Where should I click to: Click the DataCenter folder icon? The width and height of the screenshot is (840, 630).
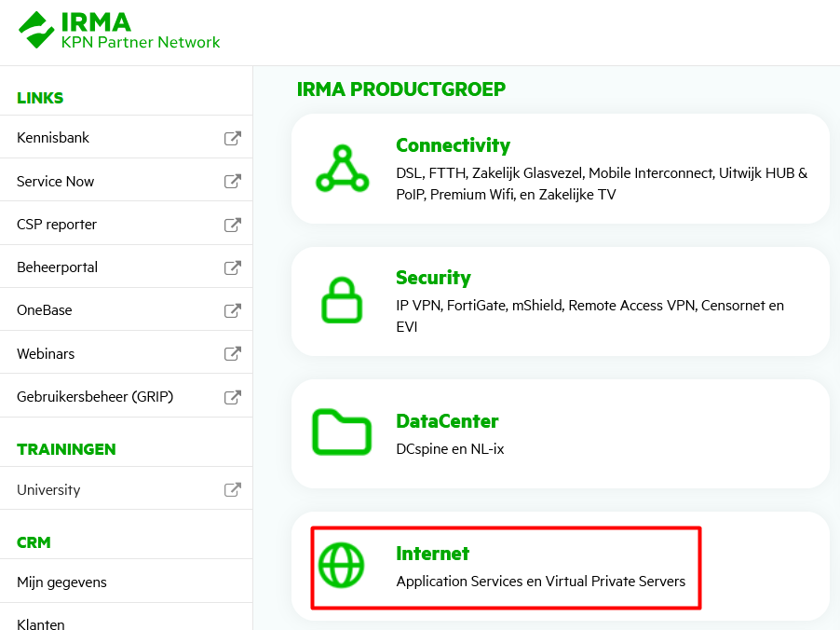coord(342,433)
